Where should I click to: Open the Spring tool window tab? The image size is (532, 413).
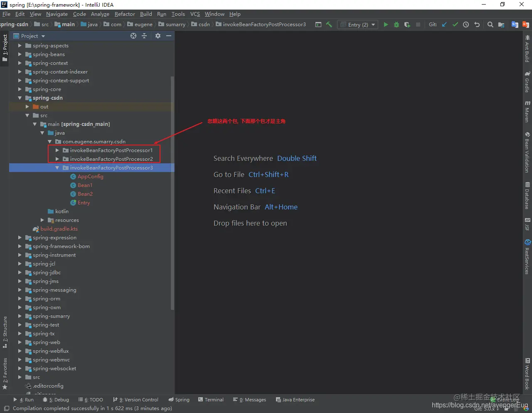[x=179, y=400]
